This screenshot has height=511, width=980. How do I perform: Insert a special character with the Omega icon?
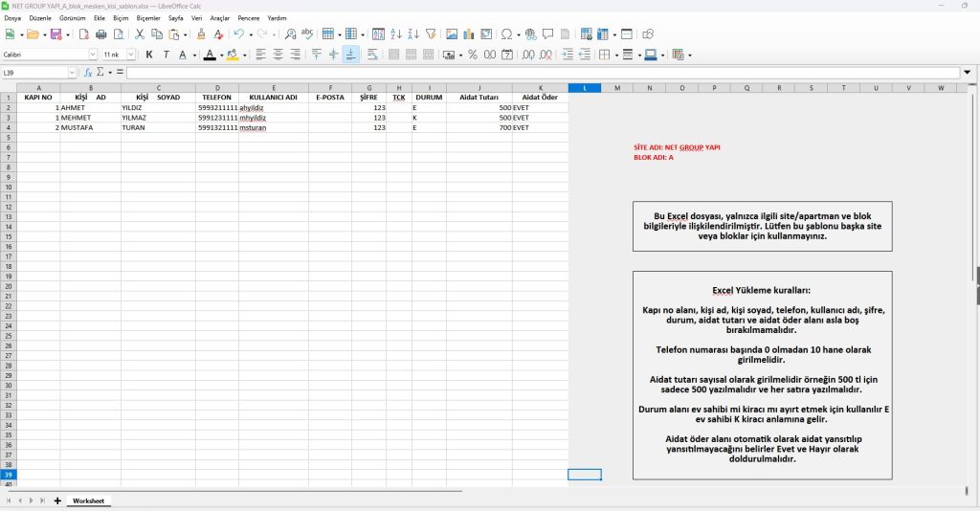coord(507,34)
